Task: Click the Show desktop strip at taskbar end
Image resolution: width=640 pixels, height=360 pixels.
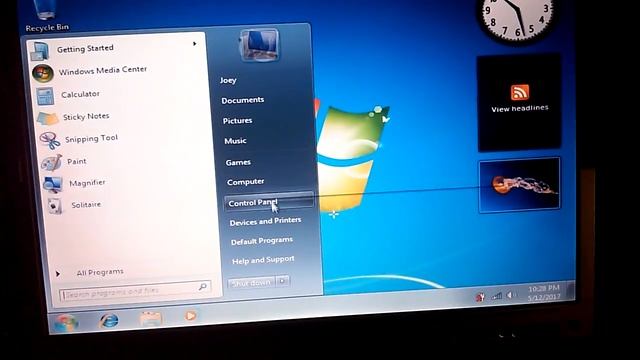Action: [571, 291]
